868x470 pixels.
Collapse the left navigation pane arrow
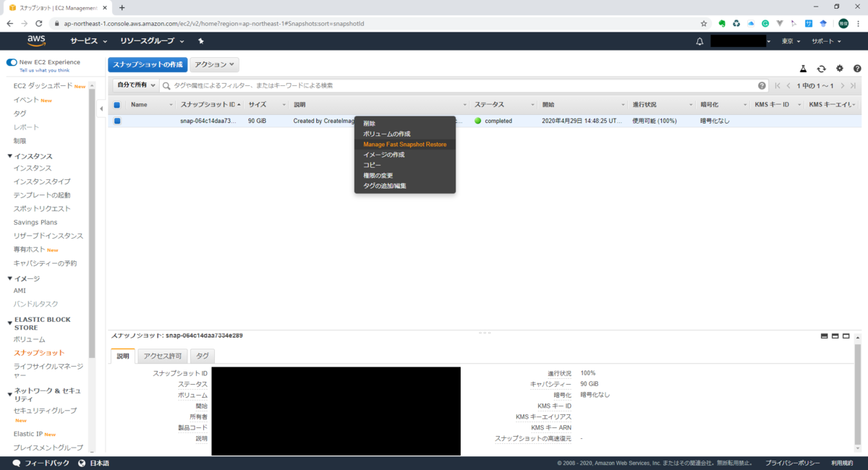pyautogui.click(x=101, y=108)
